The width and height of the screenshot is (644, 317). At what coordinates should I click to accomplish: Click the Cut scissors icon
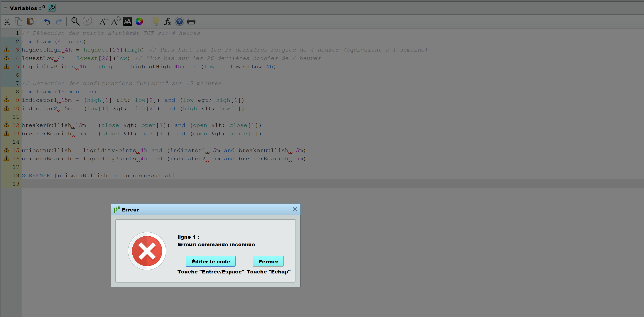click(7, 22)
